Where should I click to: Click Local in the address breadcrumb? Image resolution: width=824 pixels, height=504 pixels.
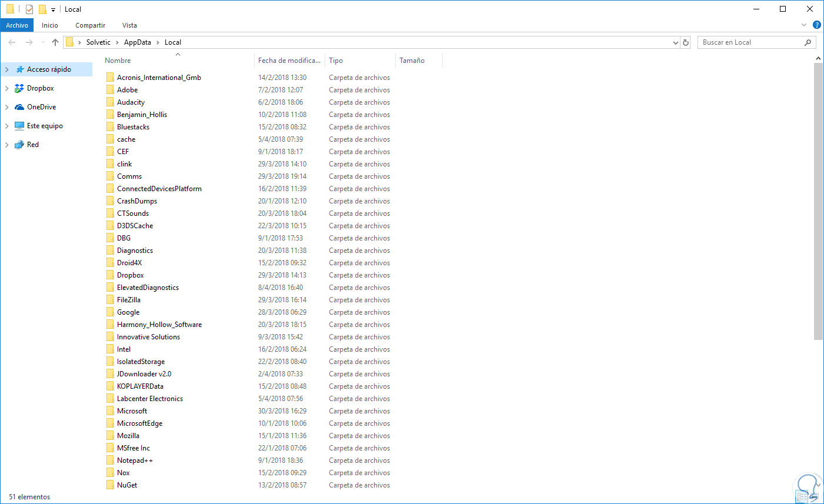173,42
